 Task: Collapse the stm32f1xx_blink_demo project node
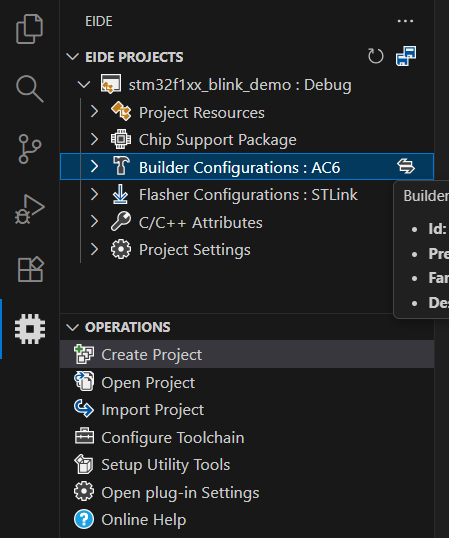pos(84,84)
